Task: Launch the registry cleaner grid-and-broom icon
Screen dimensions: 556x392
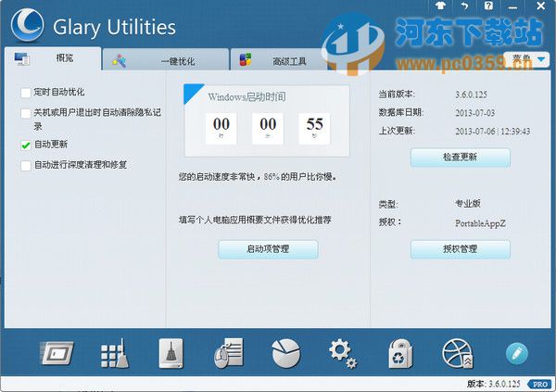Action: click(x=115, y=353)
